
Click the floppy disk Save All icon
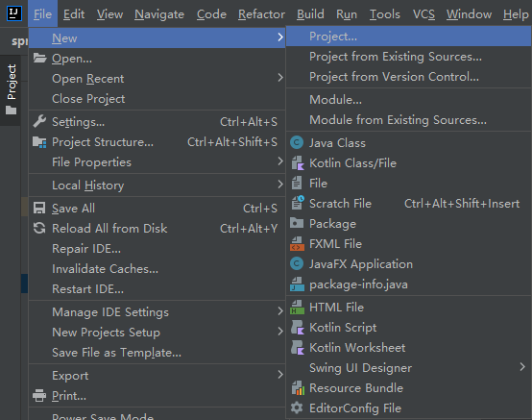coord(39,208)
